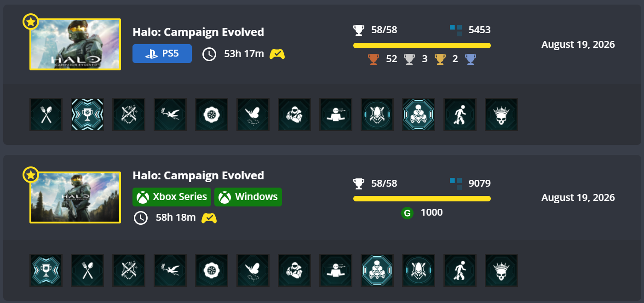644x303 pixels.
Task: Select the bird in flight trophy in the Xbox row
Action: pyautogui.click(x=170, y=270)
